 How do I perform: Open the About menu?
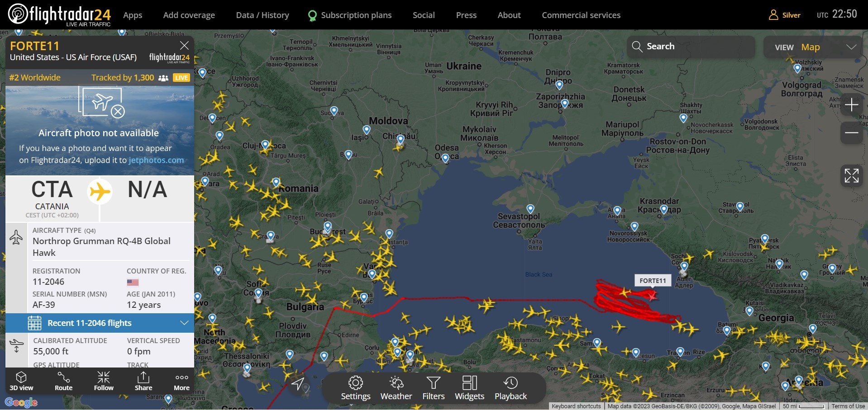pos(509,15)
